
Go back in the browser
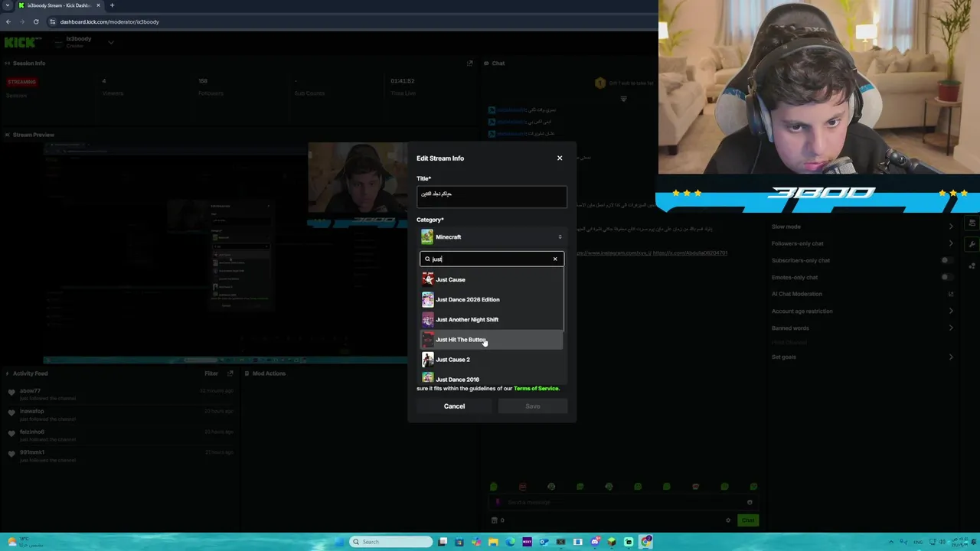pyautogui.click(x=8, y=21)
